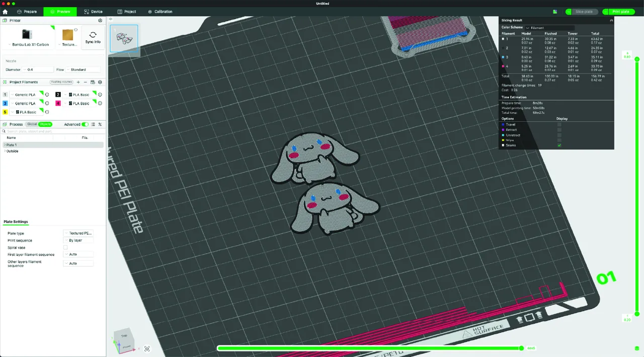This screenshot has height=357, width=644.
Task: Click the Sync info button
Action: 93,38
